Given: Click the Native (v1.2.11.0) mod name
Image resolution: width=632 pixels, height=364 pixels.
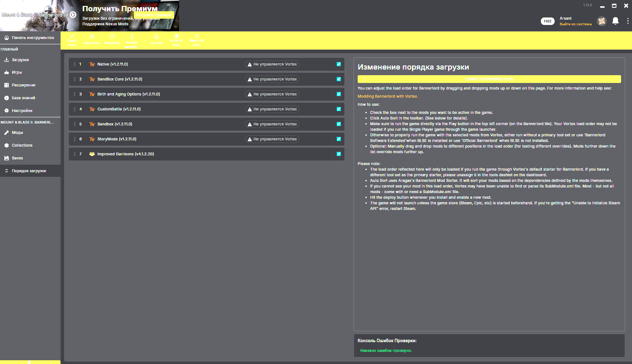Looking at the screenshot, I should (x=112, y=64).
